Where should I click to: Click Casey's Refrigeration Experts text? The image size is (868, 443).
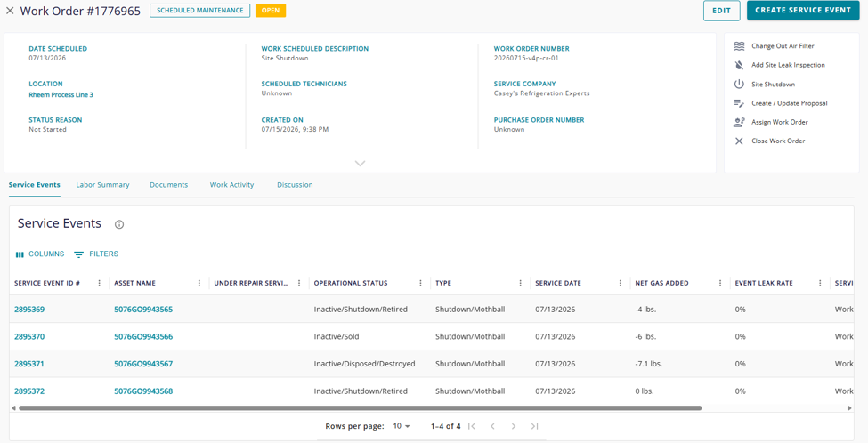542,93
